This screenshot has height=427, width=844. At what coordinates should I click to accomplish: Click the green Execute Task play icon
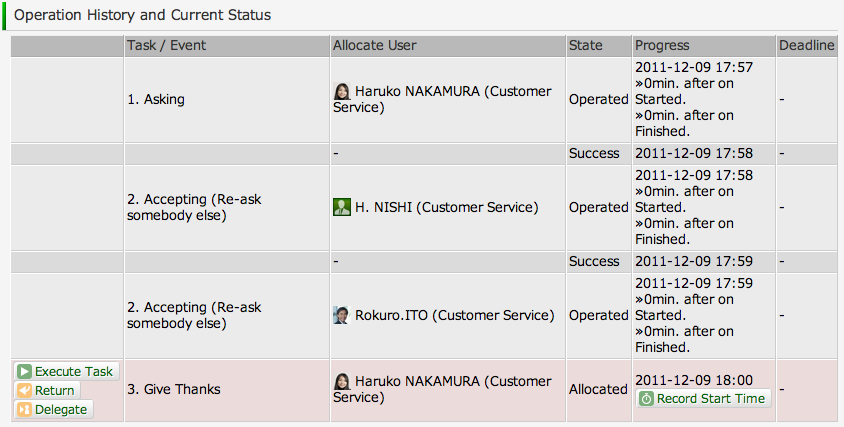pyautogui.click(x=25, y=371)
